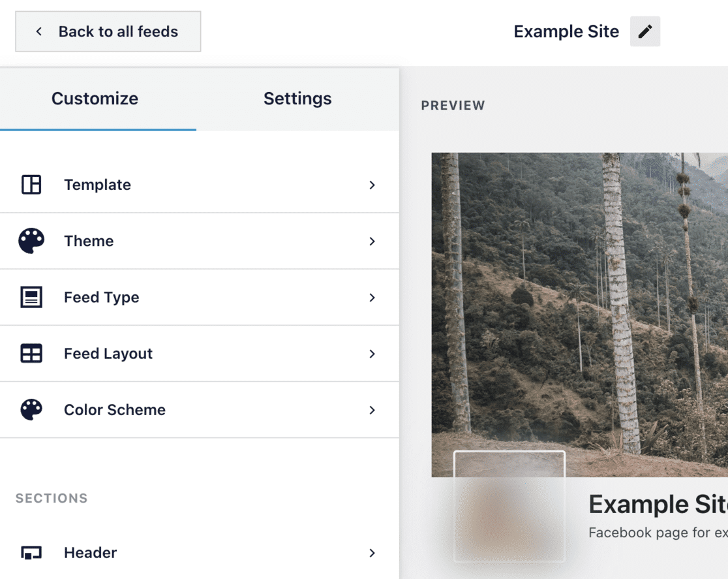Image resolution: width=728 pixels, height=579 pixels.
Task: Click the Color Scheme palette icon
Action: point(31,409)
